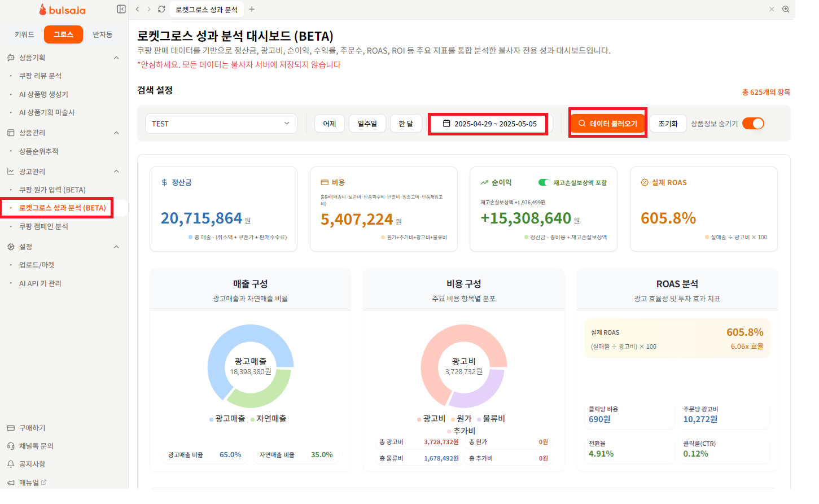Collapse the 광고관리 section chevron

116,172
